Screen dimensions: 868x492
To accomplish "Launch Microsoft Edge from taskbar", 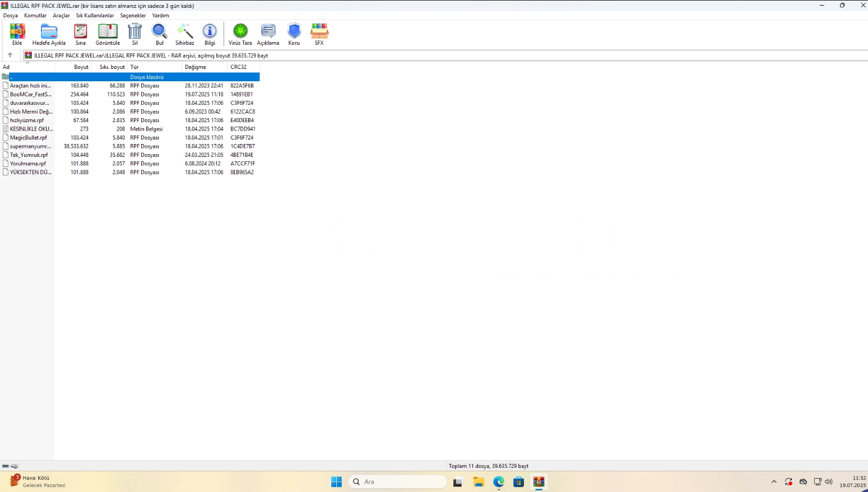I will pos(499,482).
